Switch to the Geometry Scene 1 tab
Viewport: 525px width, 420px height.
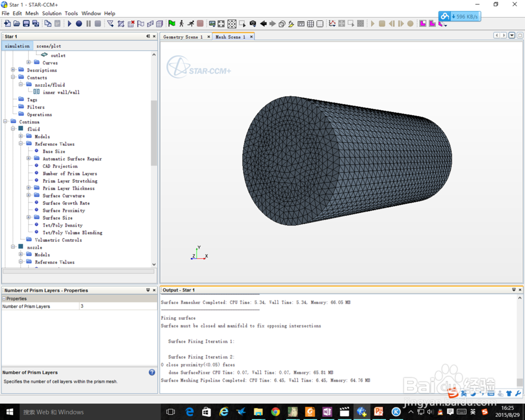183,37
